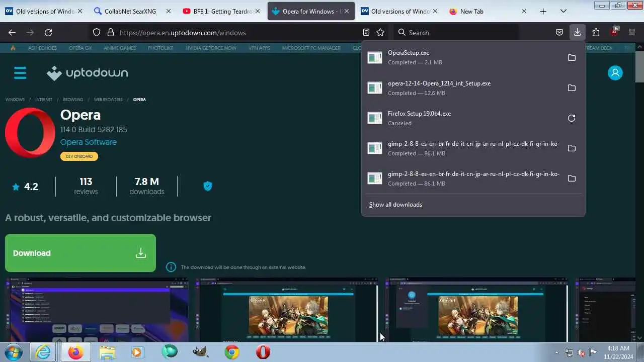Screen dimensions: 644x362
Task: Open Windows Media Player from taskbar
Action: coord(137,352)
